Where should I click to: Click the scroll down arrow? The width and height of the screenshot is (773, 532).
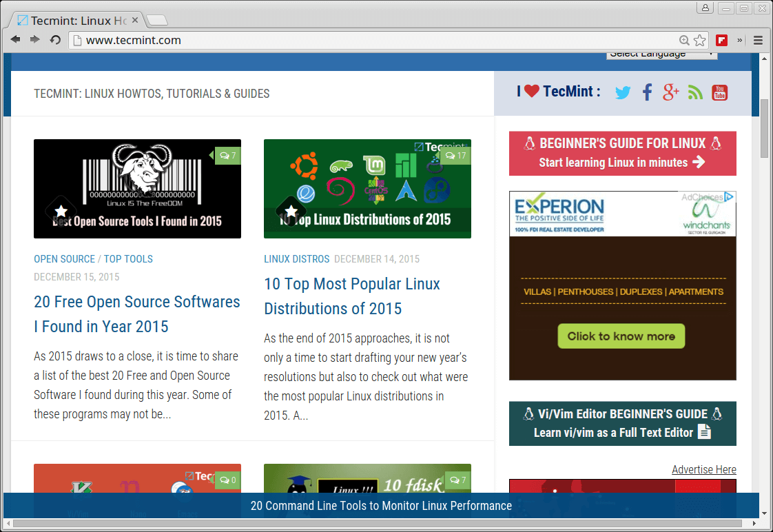[x=765, y=513]
